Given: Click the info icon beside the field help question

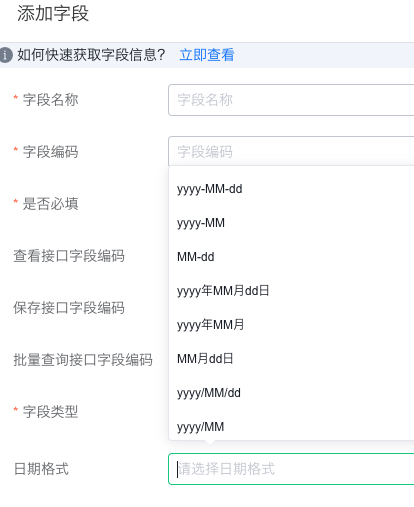Looking at the screenshot, I should [x=5, y=55].
